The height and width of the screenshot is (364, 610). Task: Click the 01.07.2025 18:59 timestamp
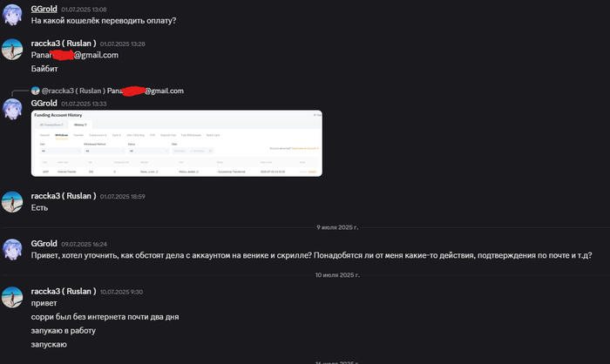click(123, 197)
